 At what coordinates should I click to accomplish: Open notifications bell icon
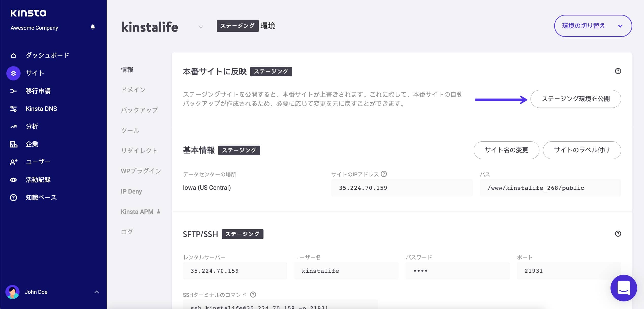tap(93, 27)
